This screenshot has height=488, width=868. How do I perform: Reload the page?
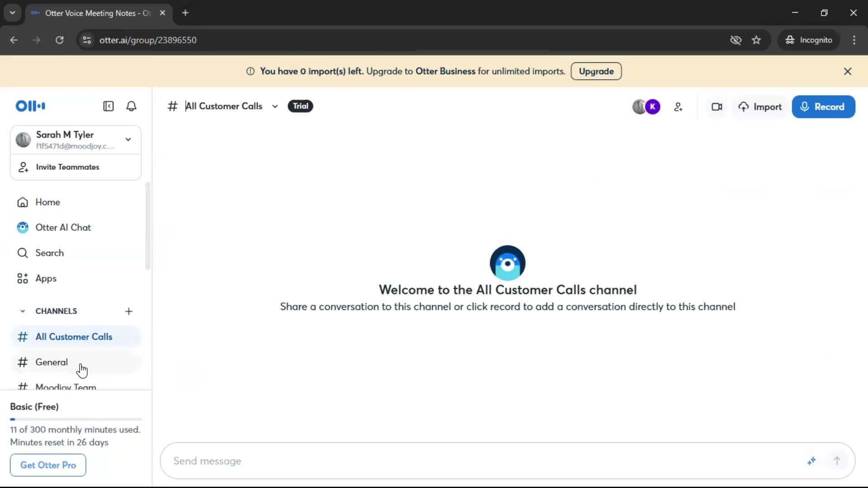[x=59, y=40]
